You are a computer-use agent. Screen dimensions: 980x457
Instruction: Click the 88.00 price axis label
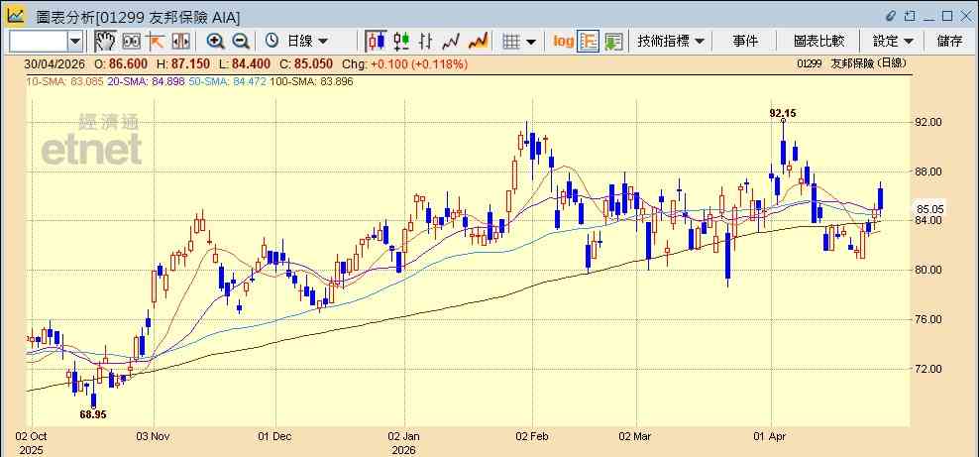(927, 171)
